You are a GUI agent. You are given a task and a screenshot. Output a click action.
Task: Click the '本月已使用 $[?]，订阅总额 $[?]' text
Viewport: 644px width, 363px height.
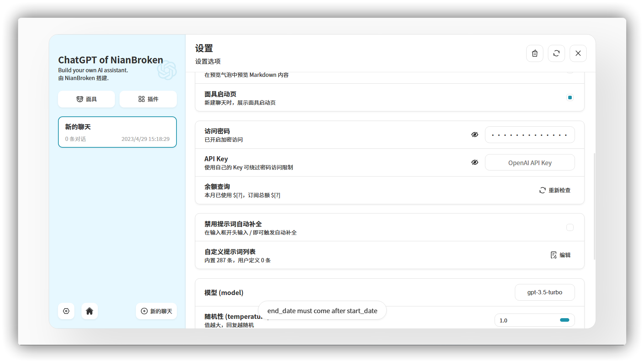click(x=242, y=195)
